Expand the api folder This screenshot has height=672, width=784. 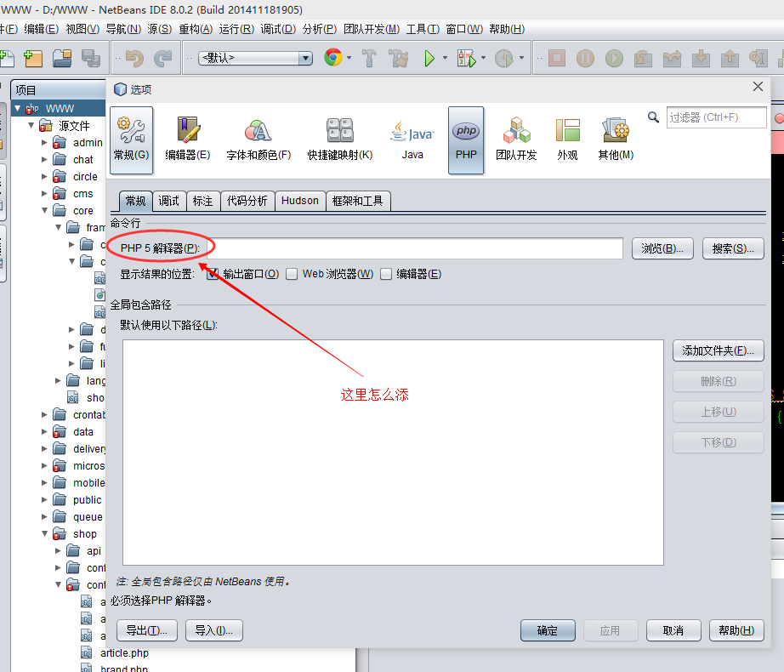click(x=58, y=550)
